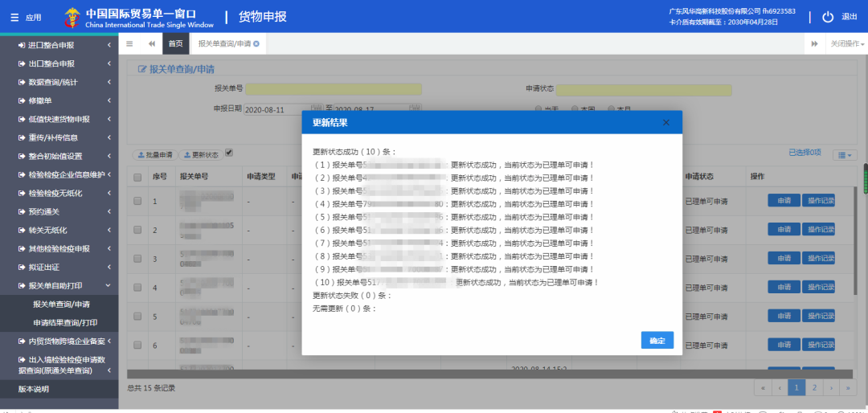This screenshot has height=413, width=868.
Task: Click 操作记录 button in row 3
Action: point(818,258)
